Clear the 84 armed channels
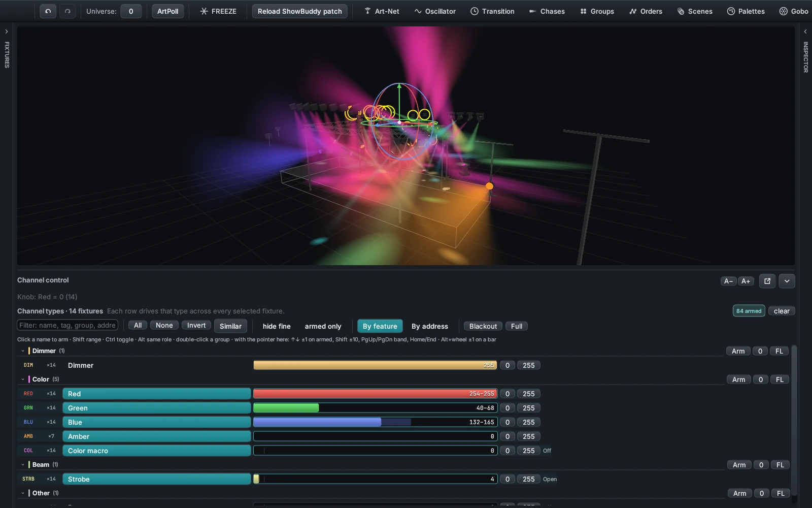 coord(782,311)
